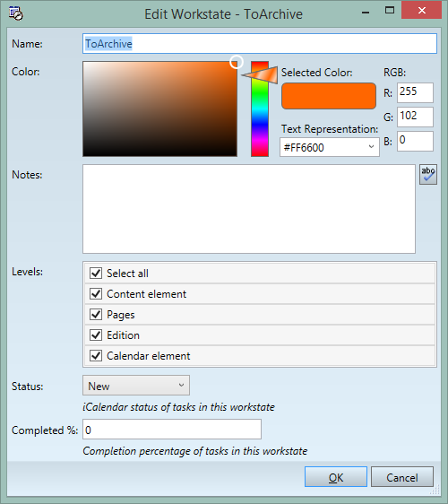The height and width of the screenshot is (504, 448).
Task: Toggle the Edition level checkbox
Action: [x=96, y=335]
